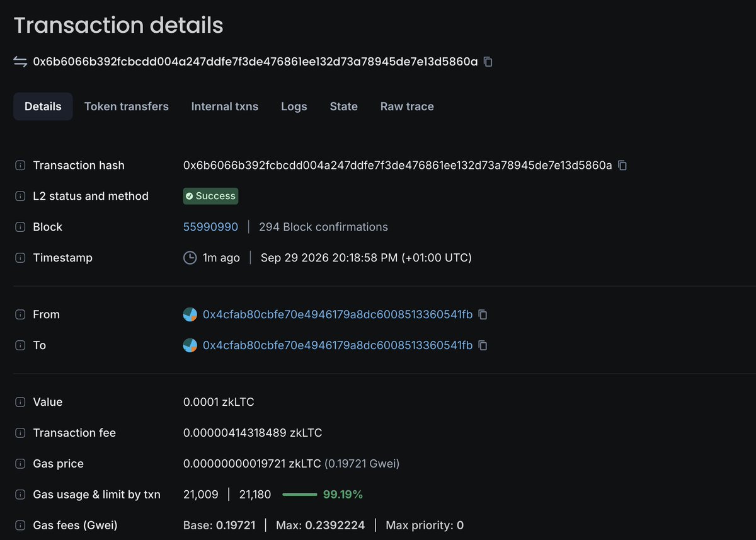Click the info icon next to Gas usage & limit
This screenshot has width=756, height=540.
[20, 495]
